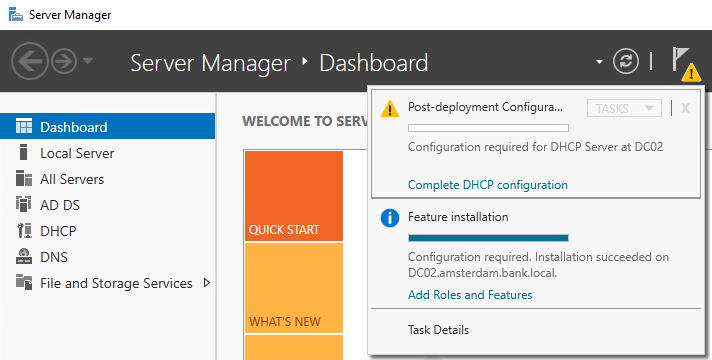Viewport: 712px width, 360px height.
Task: Expand File and Storage Services arrow
Action: (x=207, y=283)
